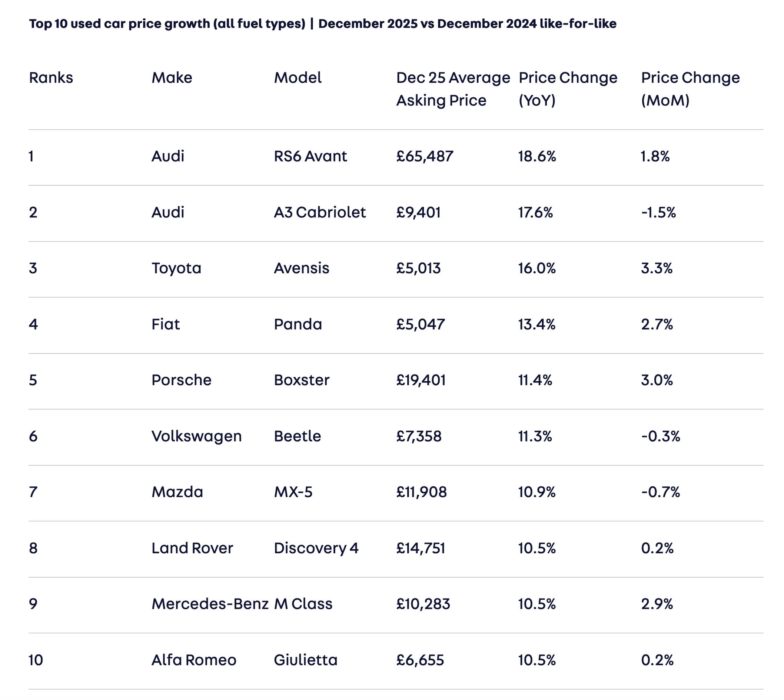Click the £65,487 asking price cell

pyautogui.click(x=424, y=157)
